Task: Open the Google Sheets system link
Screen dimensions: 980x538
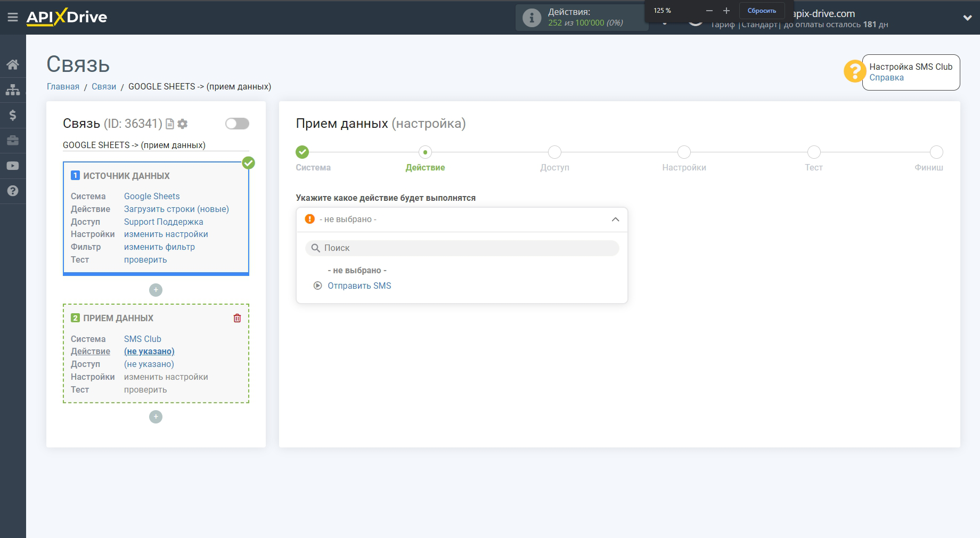Action: [152, 197]
